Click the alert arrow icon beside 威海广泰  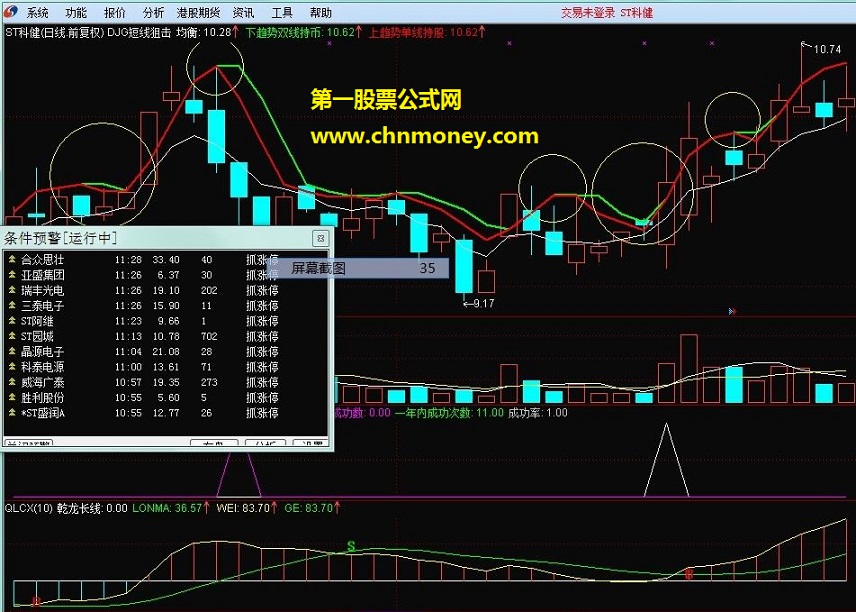(11, 382)
